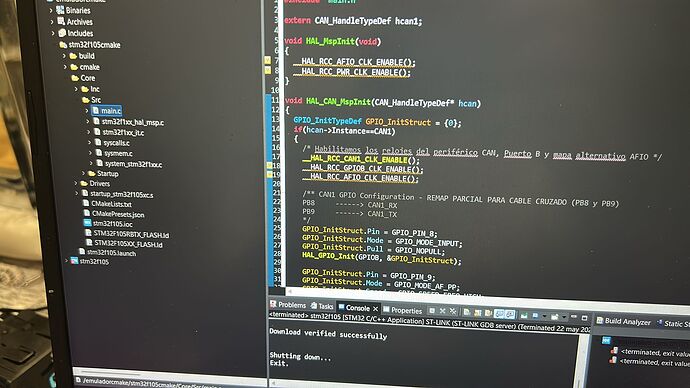The height and width of the screenshot is (388, 690).
Task: Select startup_stm32f105xc.s file
Action: point(117,194)
